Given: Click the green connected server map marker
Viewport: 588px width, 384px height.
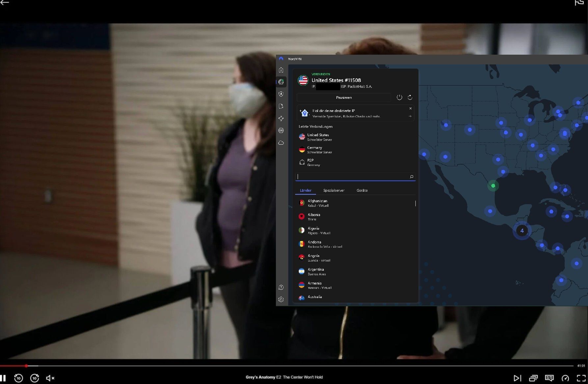Looking at the screenshot, I should coord(493,186).
